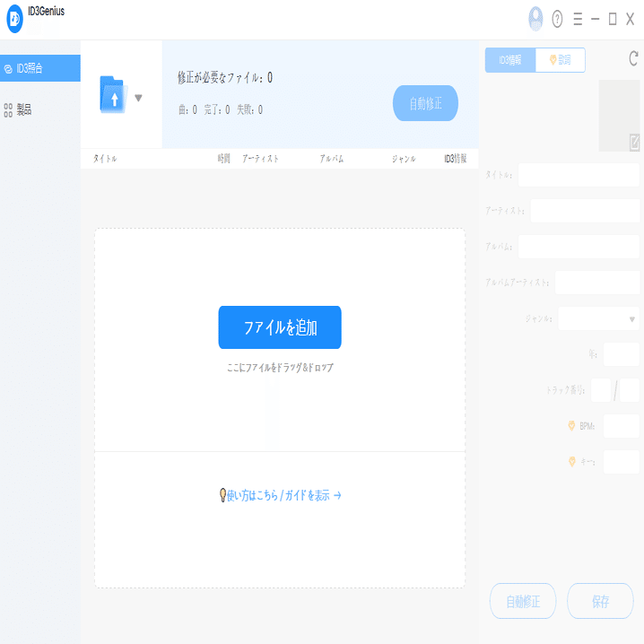This screenshot has height=644, width=644.
Task: Open the hamburger menu in title bar
Action: [578, 19]
